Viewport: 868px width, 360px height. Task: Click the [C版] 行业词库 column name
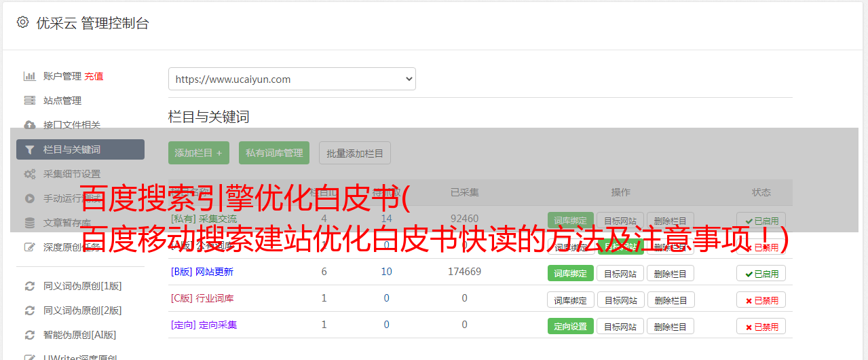[x=202, y=298]
